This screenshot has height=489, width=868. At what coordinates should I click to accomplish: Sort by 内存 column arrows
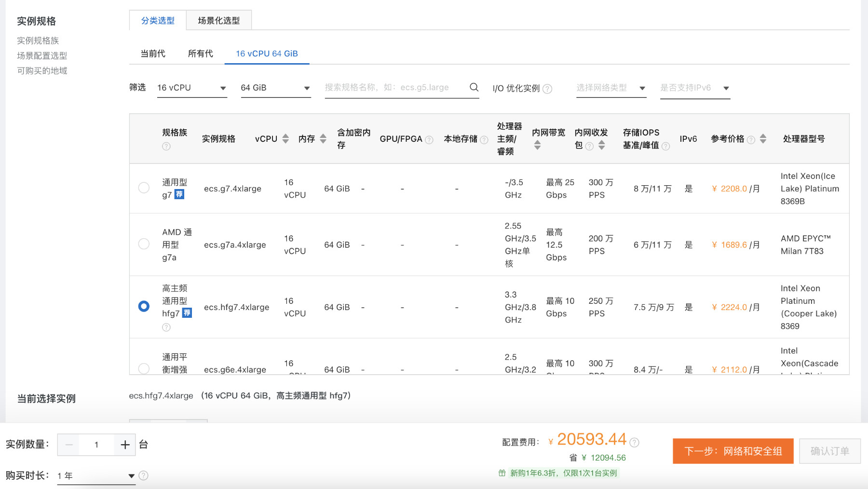pos(323,139)
